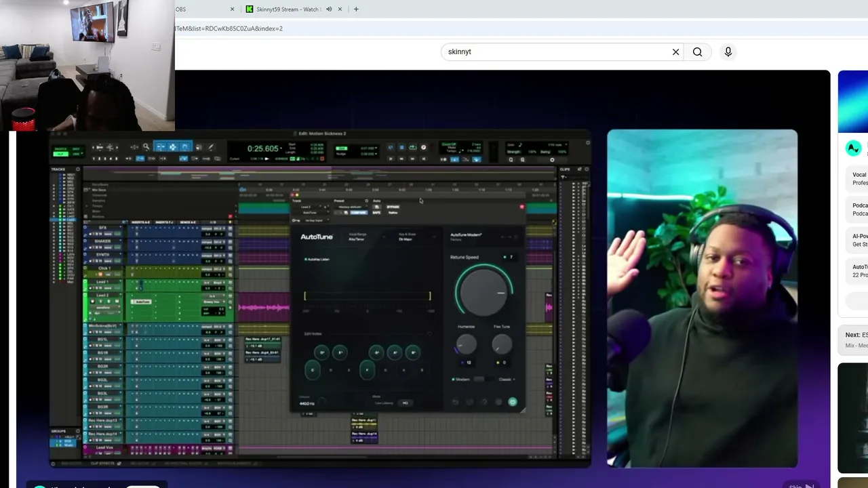
Task: Click the red plugin target button
Action: pyautogui.click(x=521, y=207)
